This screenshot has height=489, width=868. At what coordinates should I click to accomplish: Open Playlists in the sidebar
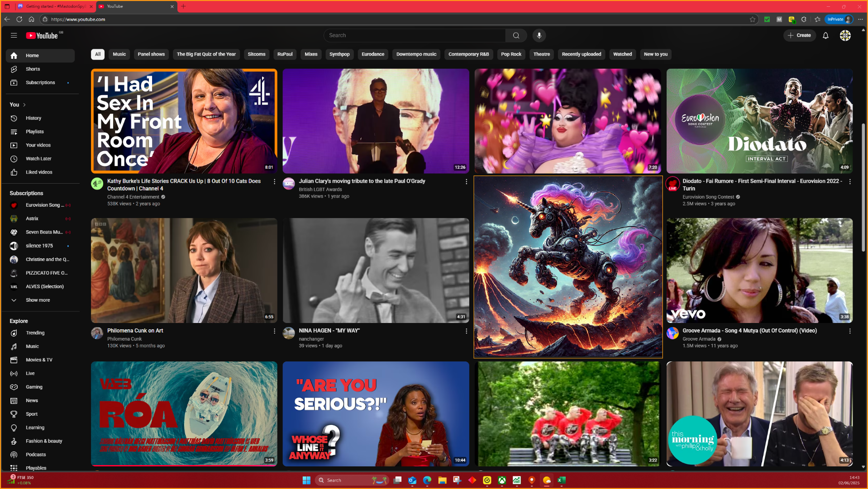[40, 132]
